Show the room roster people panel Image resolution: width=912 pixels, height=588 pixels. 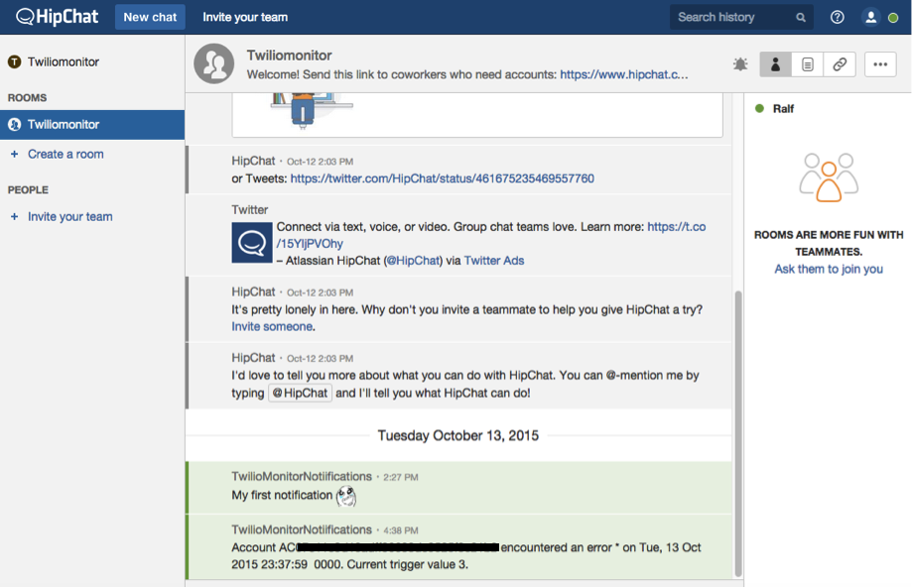coord(775,63)
